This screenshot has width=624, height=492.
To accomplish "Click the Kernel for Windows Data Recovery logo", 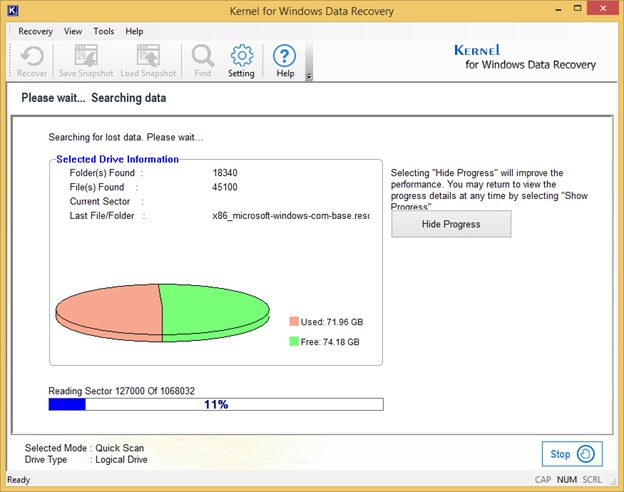I will pyautogui.click(x=525, y=57).
